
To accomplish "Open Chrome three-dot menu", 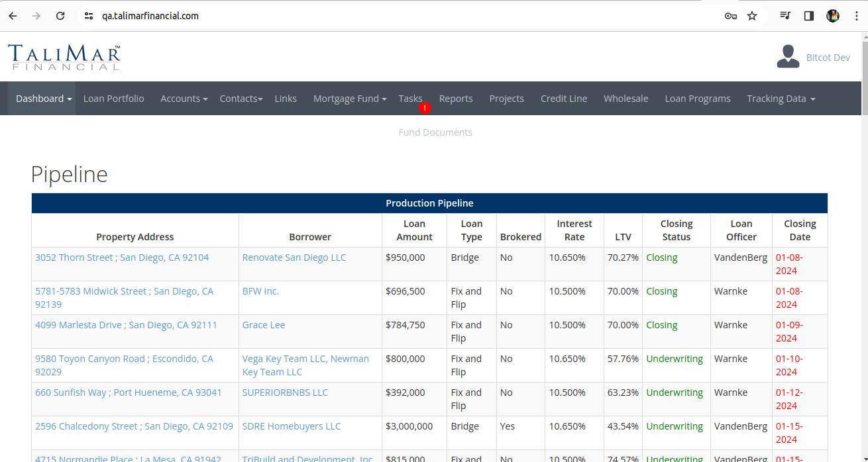I will coord(857,16).
